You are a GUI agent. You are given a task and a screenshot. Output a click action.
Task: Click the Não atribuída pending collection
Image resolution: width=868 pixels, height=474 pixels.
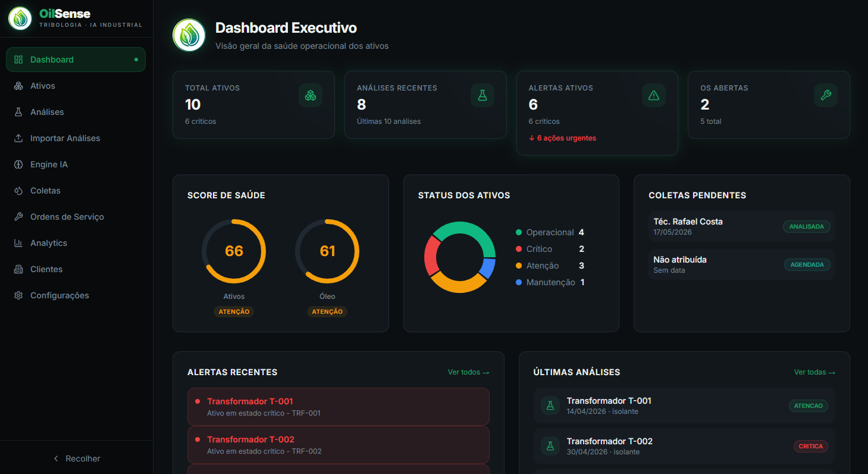tap(742, 264)
